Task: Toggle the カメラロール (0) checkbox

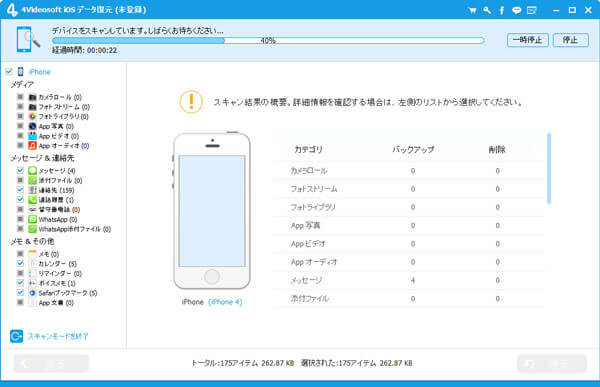Action: (20, 97)
